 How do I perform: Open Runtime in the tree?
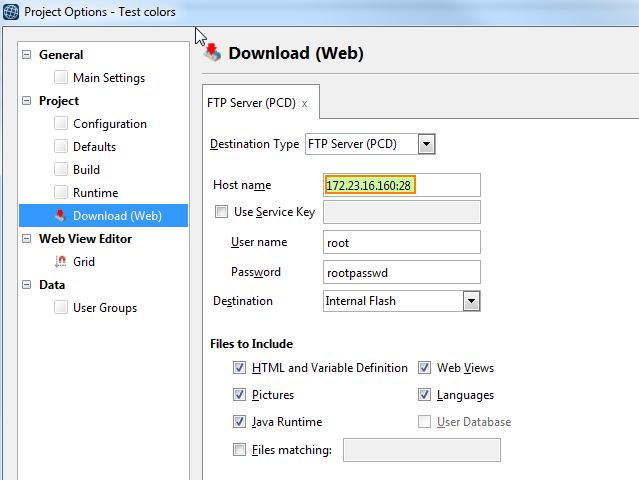(95, 192)
